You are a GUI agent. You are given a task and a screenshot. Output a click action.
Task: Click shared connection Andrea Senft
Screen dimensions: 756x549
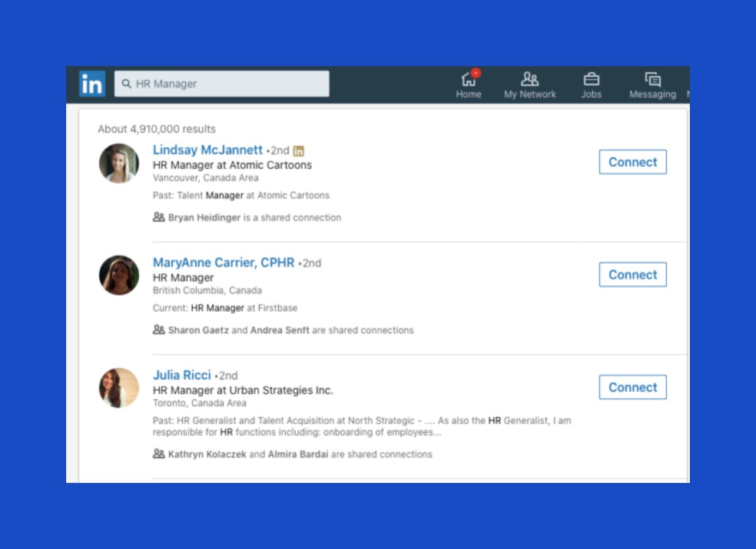pyautogui.click(x=280, y=330)
